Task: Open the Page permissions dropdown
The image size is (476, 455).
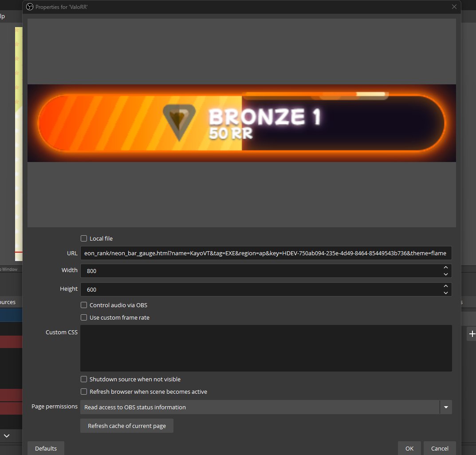Action: [x=266, y=407]
